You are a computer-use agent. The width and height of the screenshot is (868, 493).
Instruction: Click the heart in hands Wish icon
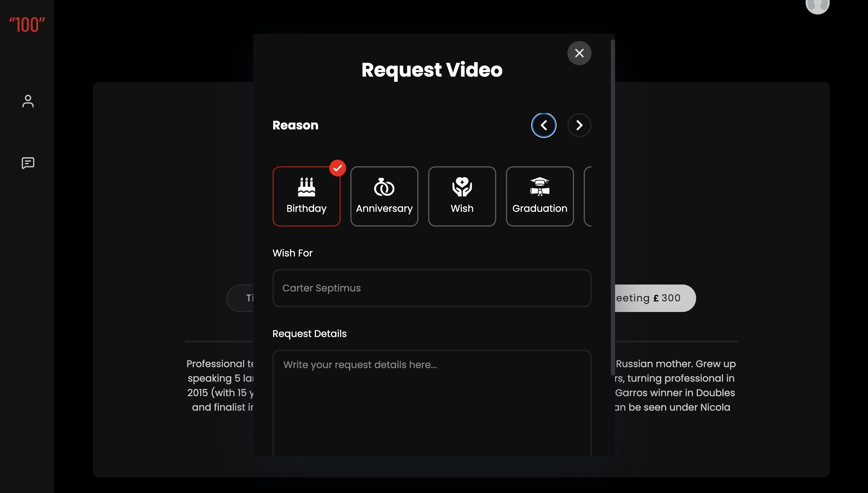click(462, 187)
